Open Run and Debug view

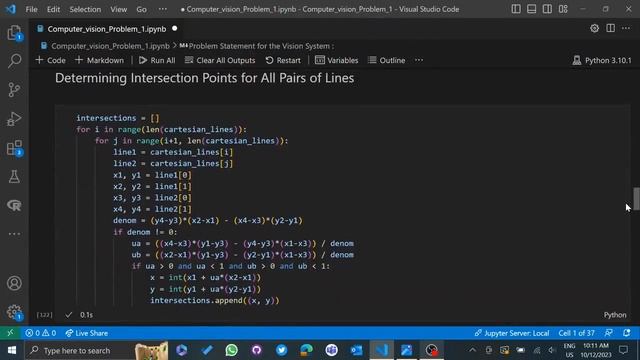[14, 119]
